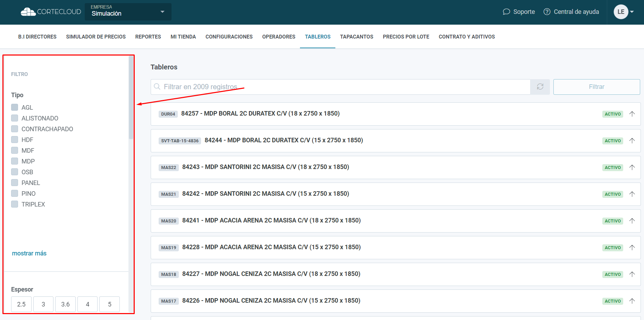The width and height of the screenshot is (644, 320).
Task: Select thickness 2.5 button
Action: point(21,304)
